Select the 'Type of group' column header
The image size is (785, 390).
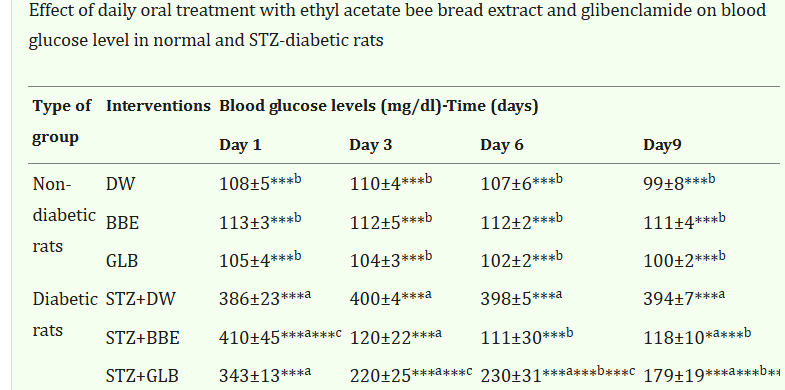tap(62, 122)
